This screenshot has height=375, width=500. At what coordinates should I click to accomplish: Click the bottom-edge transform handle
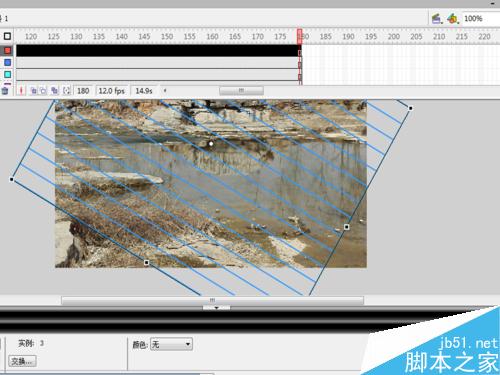click(146, 263)
